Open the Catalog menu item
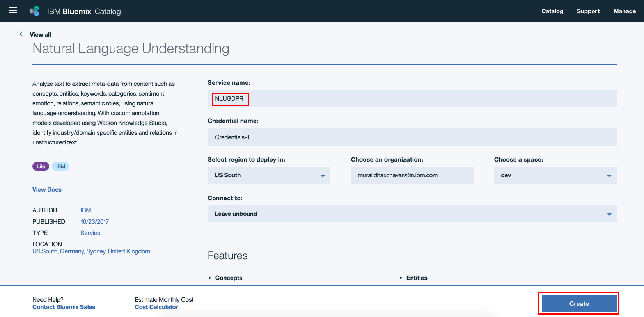The width and height of the screenshot is (644, 317). (552, 11)
